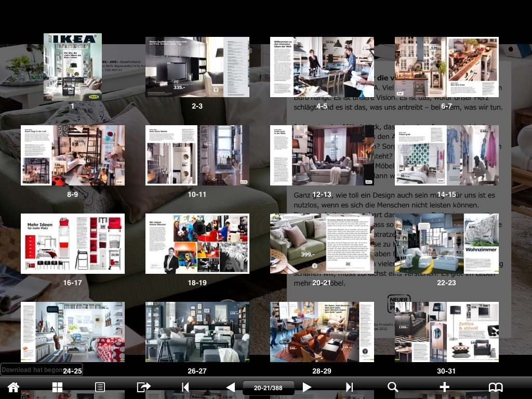
Task: Select pages 30-31 Zeitlos & stilvoll thumbnail
Action: (x=447, y=332)
